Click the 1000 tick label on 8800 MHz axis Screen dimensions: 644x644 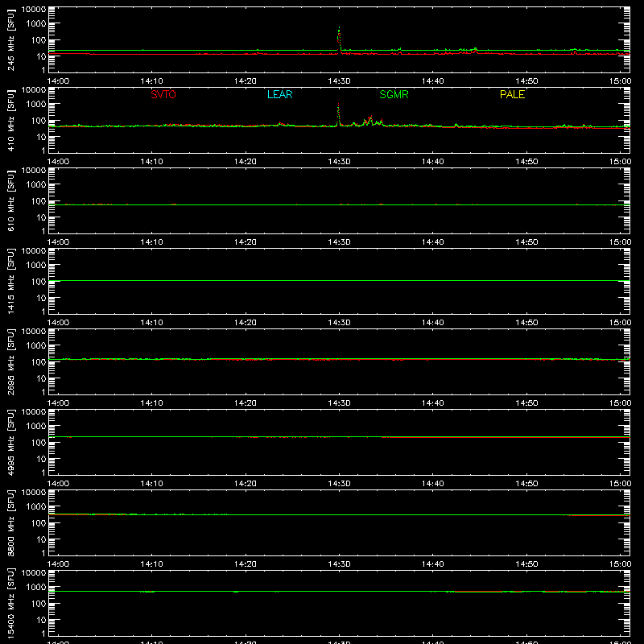[x=36, y=507]
